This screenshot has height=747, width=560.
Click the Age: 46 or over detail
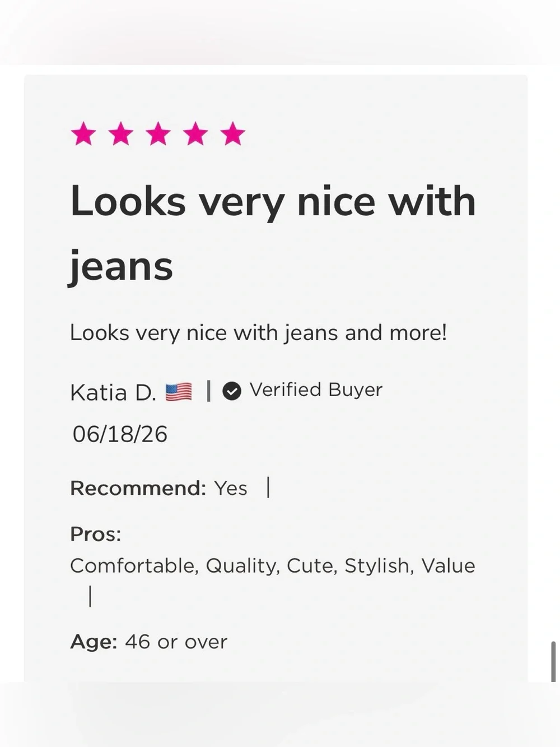[149, 642]
